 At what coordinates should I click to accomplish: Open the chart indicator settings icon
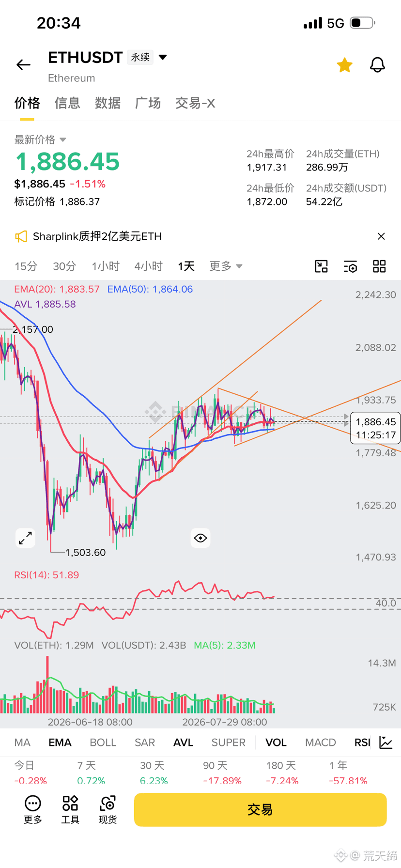[350, 266]
